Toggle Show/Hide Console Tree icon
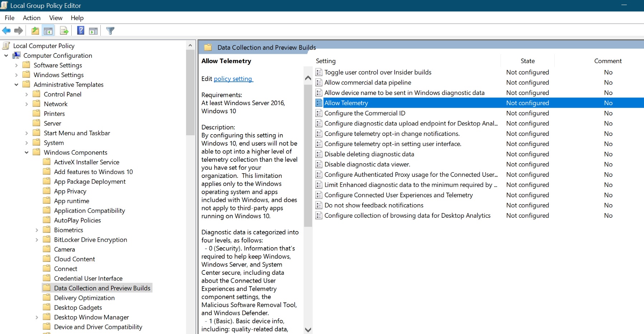644x334 pixels. coord(48,31)
